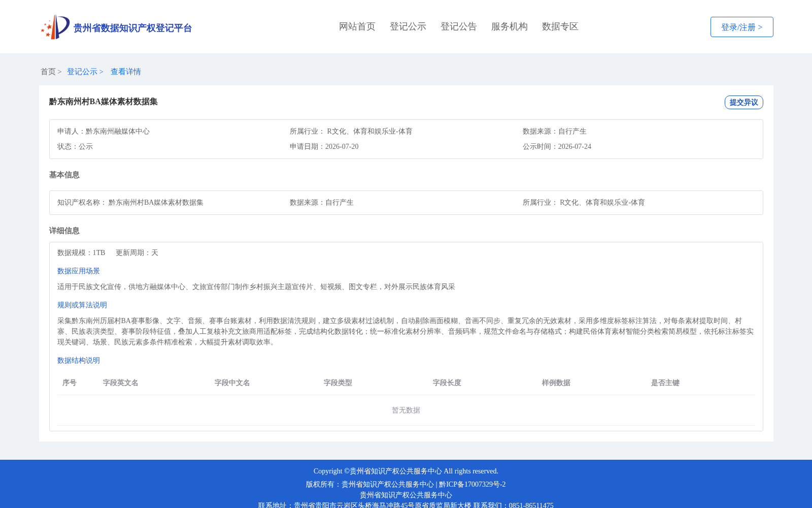The width and height of the screenshot is (812, 508).
Task: Open the 贵州省数据知识产权登记平台 title link
Action: coord(132,28)
